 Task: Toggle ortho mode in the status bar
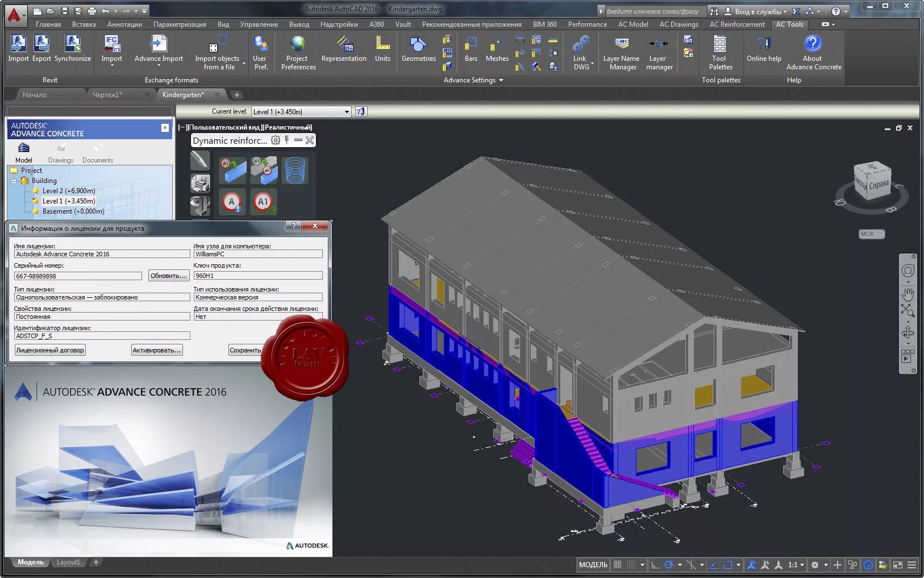pos(655,565)
